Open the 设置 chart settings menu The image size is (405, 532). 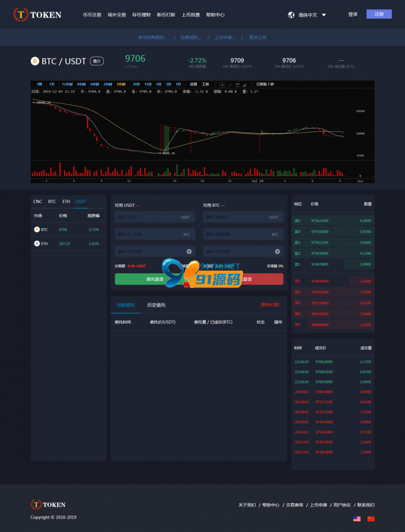click(193, 84)
